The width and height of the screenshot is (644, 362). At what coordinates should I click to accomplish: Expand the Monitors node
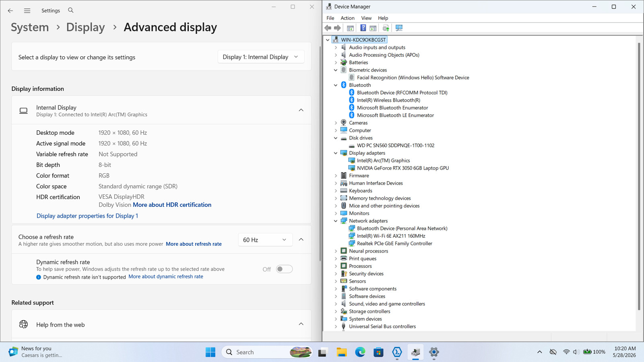[336, 214]
